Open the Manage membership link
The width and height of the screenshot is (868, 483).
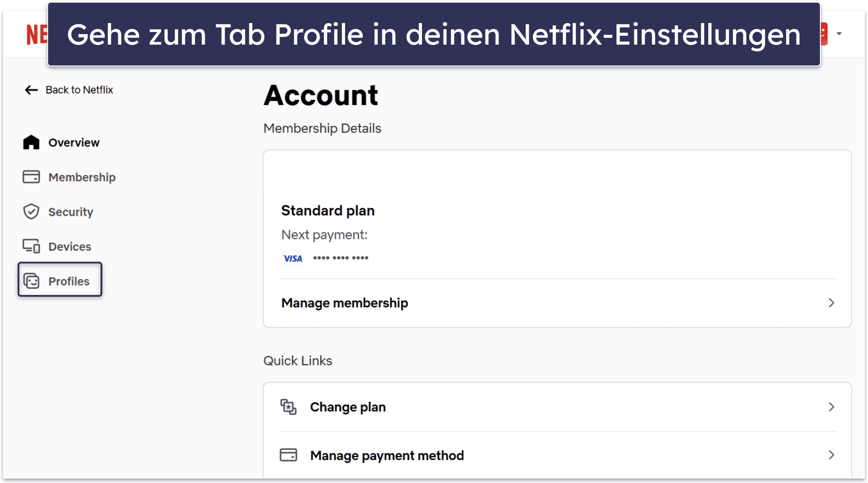point(557,303)
